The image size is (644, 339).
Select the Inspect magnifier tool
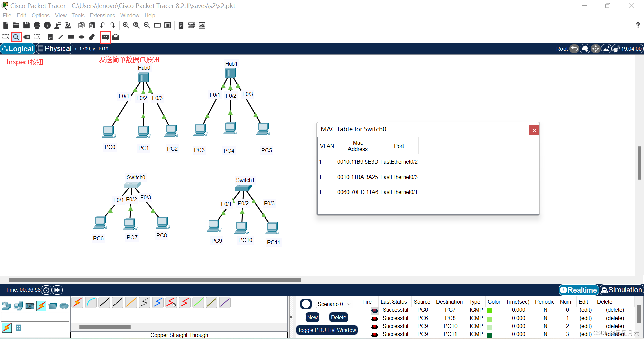(16, 37)
